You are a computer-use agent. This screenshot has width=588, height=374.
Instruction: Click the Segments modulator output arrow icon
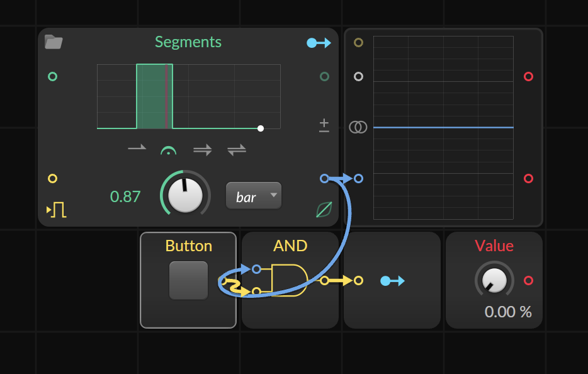point(319,43)
